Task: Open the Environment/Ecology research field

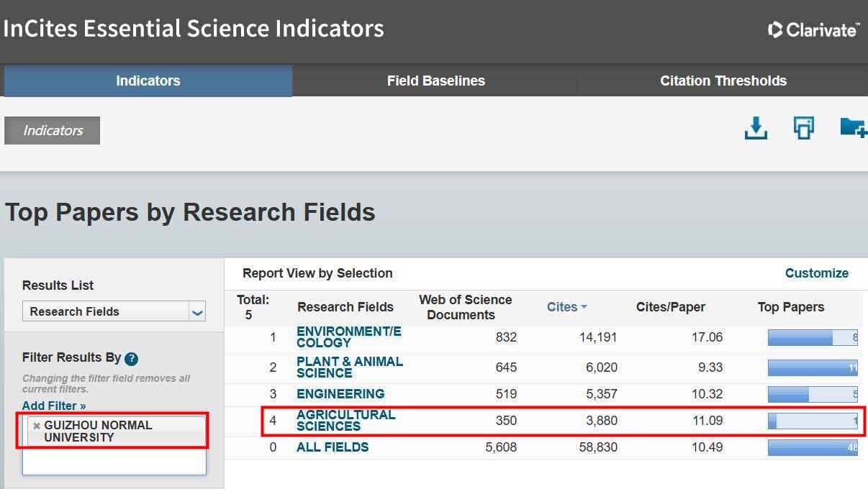Action: (x=348, y=337)
